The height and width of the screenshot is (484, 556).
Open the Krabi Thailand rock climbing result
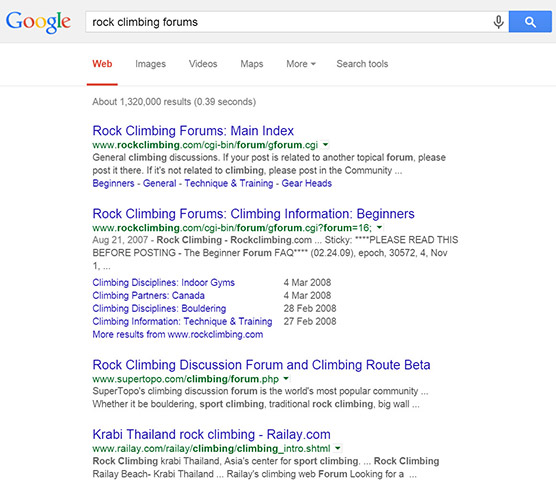(211, 434)
